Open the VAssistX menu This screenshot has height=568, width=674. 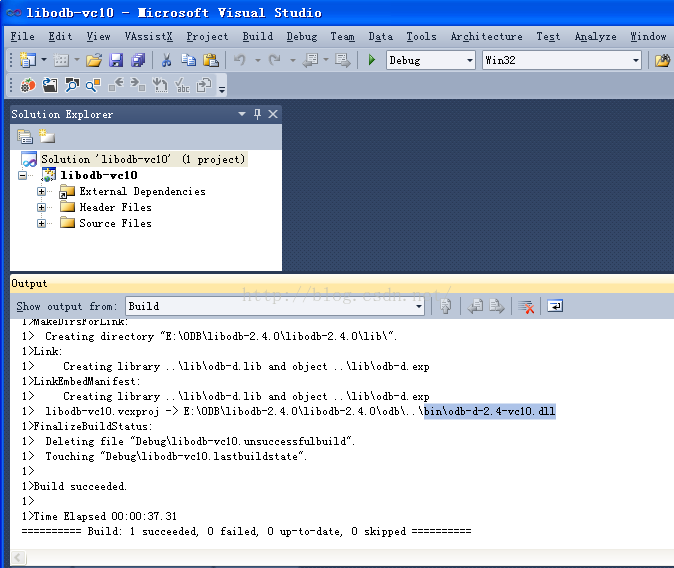point(148,37)
